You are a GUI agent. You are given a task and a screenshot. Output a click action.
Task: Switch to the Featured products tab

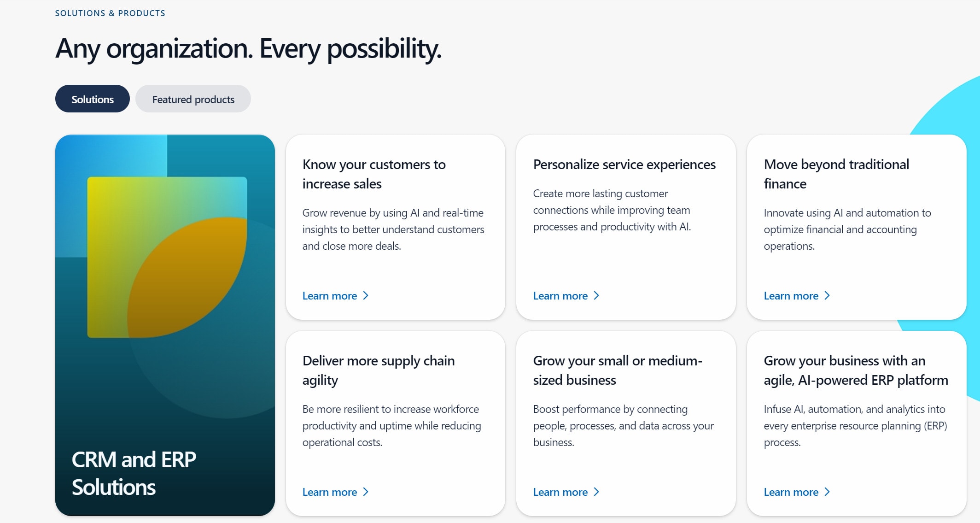point(193,99)
